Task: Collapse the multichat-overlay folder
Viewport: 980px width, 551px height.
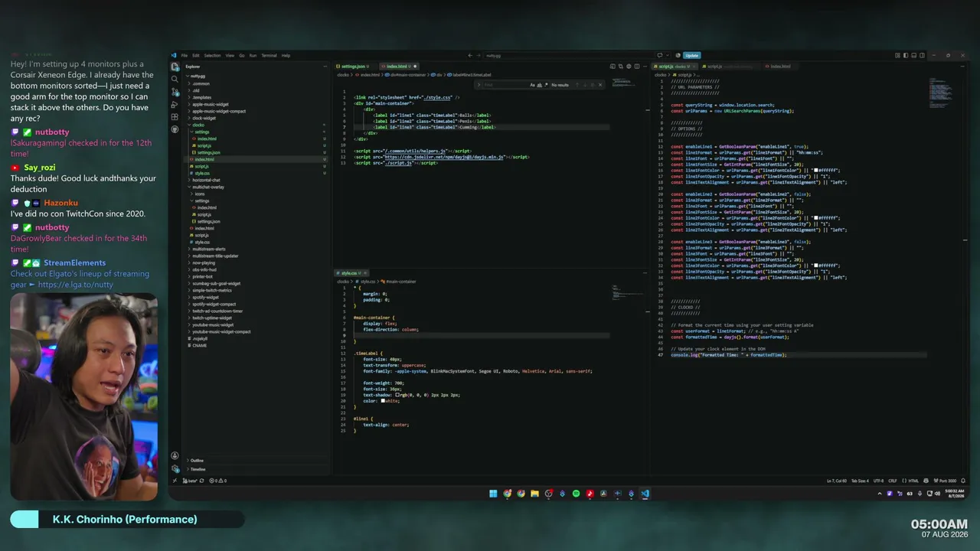Action: tap(207, 187)
